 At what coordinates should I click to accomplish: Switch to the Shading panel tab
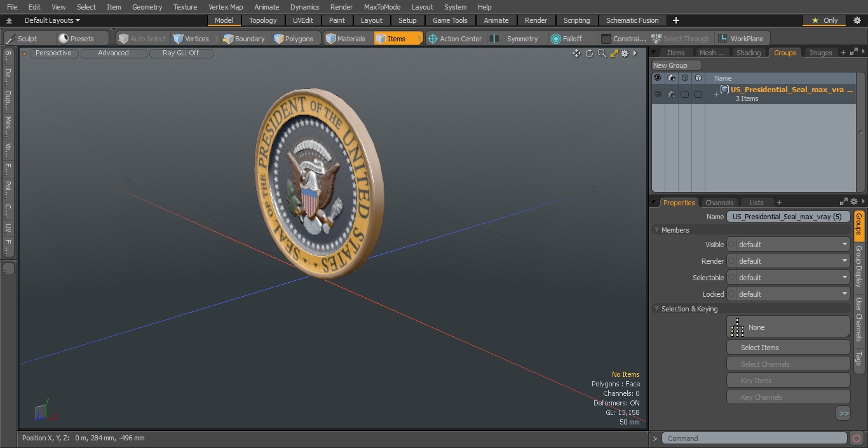(749, 53)
